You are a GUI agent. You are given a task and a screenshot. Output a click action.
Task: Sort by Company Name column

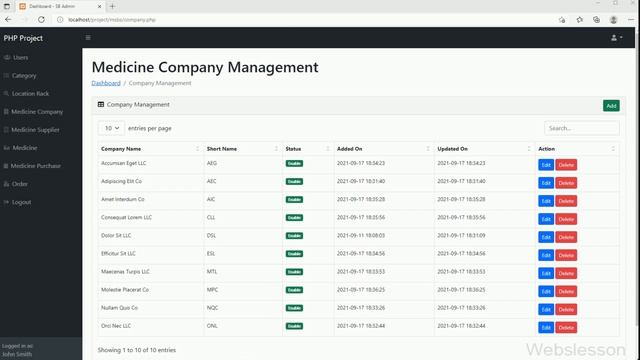click(150, 149)
